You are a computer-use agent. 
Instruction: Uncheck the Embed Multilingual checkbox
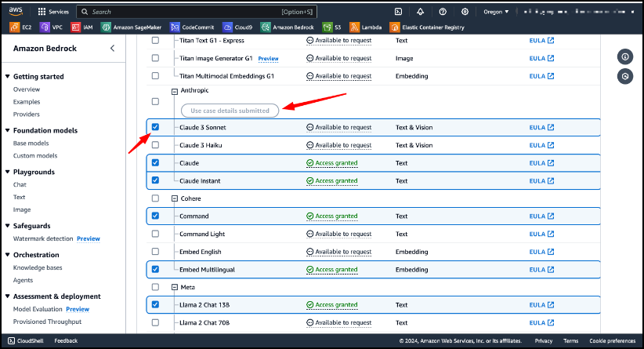coord(155,269)
